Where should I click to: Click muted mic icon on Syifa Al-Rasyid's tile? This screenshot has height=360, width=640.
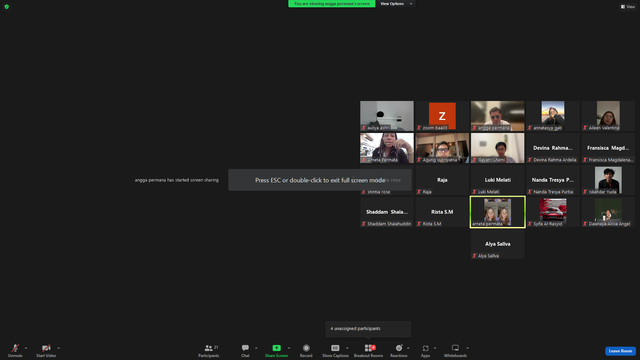pos(530,224)
